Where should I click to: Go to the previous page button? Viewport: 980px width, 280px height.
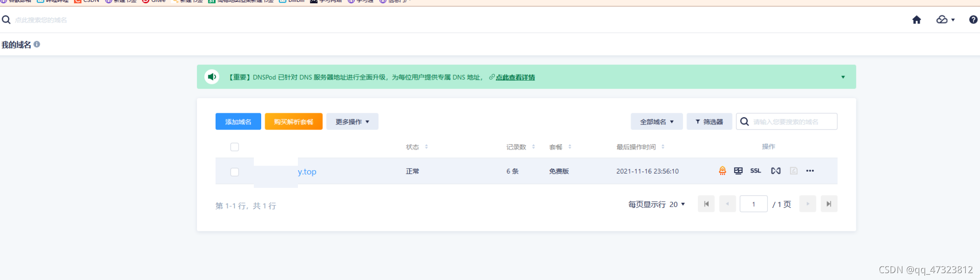[728, 204]
